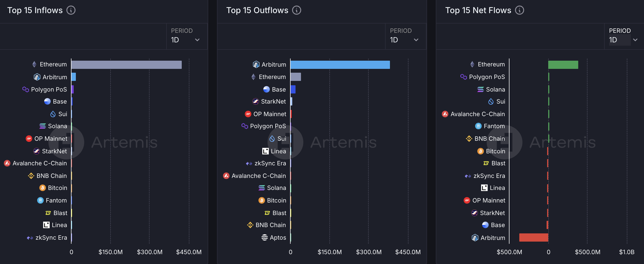644x264 pixels.
Task: Click the red Arbitrum net flow bar
Action: (533, 237)
